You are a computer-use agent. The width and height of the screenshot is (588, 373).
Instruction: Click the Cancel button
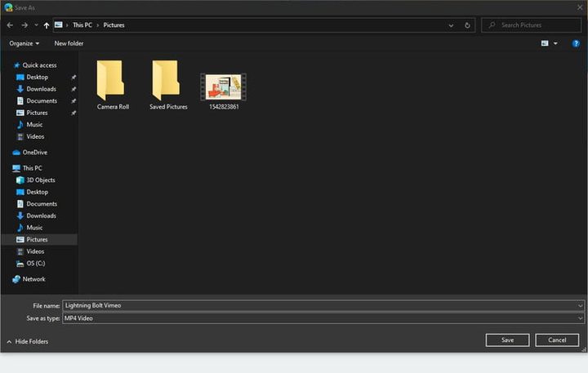click(557, 340)
